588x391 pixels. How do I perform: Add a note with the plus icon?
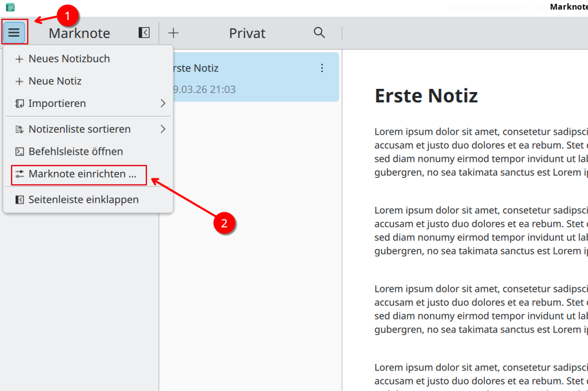pyautogui.click(x=173, y=33)
